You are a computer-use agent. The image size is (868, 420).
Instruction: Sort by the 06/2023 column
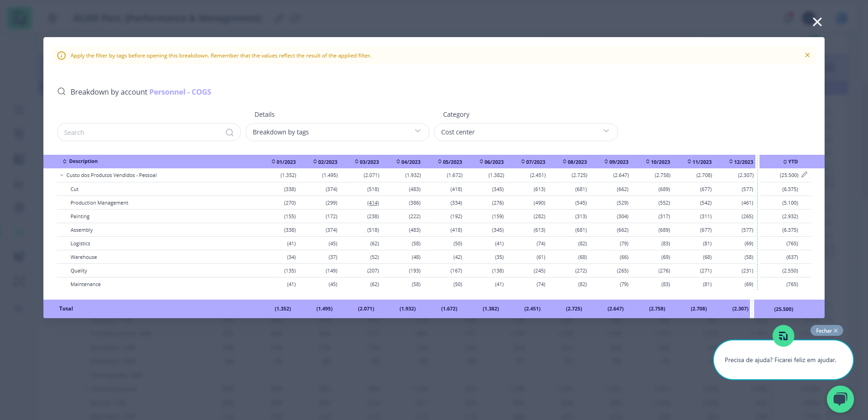tap(491, 162)
